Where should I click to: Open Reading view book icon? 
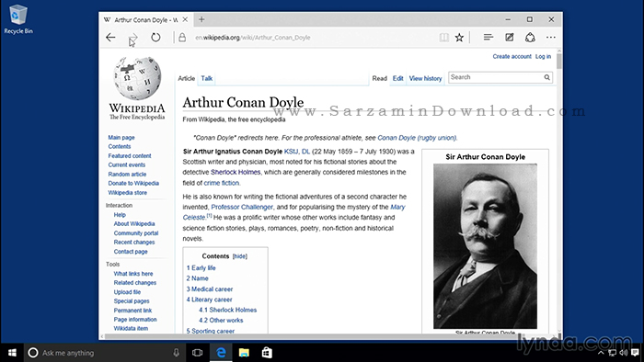tap(444, 38)
